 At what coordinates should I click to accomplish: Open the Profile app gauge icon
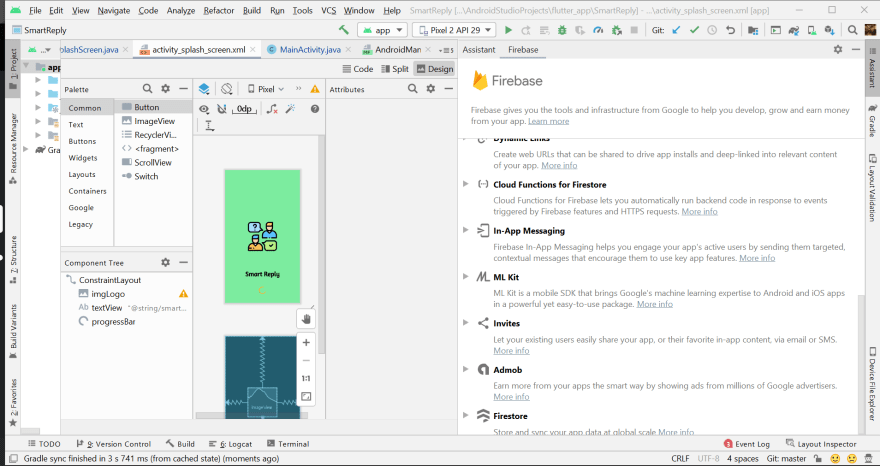tap(598, 30)
